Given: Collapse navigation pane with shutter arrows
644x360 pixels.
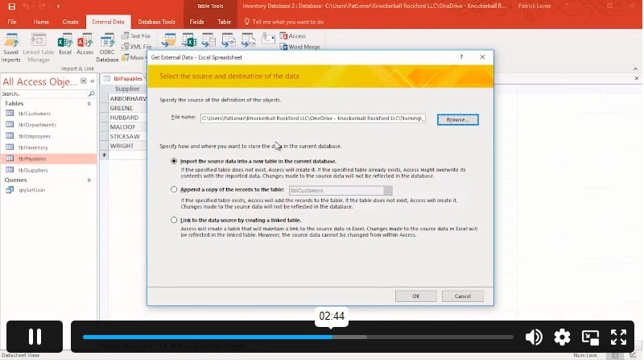Looking at the screenshot, I should pyautogui.click(x=93, y=81).
